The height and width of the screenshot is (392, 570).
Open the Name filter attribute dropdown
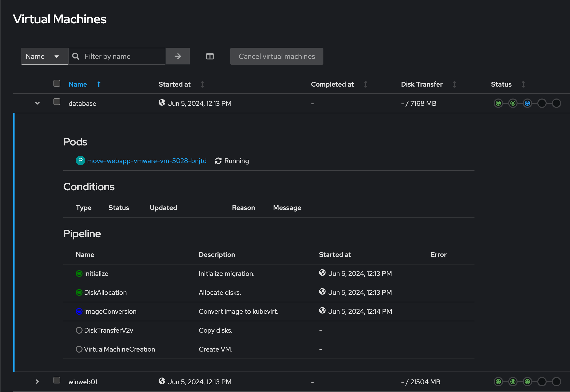(x=44, y=56)
